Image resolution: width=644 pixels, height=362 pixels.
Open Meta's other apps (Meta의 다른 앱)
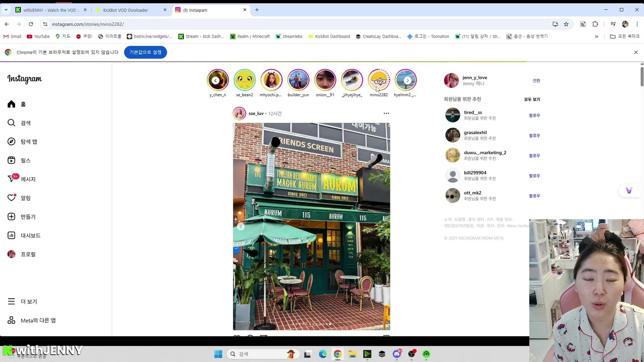point(32,320)
